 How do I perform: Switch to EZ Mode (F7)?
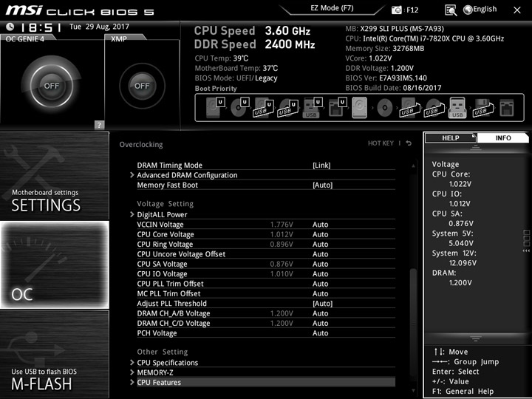(332, 8)
